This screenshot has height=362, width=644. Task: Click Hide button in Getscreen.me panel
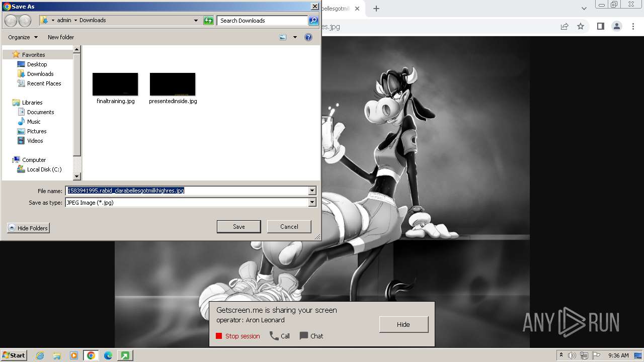[404, 324]
